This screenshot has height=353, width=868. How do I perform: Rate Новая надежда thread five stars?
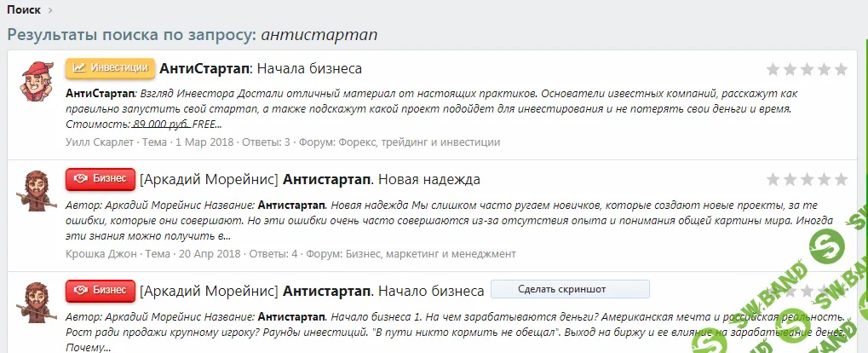pyautogui.click(x=841, y=179)
